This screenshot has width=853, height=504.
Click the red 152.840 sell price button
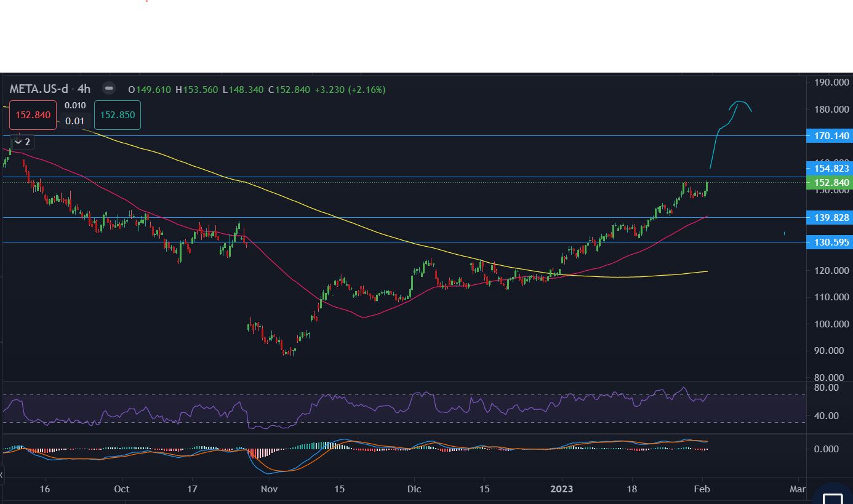pyautogui.click(x=33, y=115)
